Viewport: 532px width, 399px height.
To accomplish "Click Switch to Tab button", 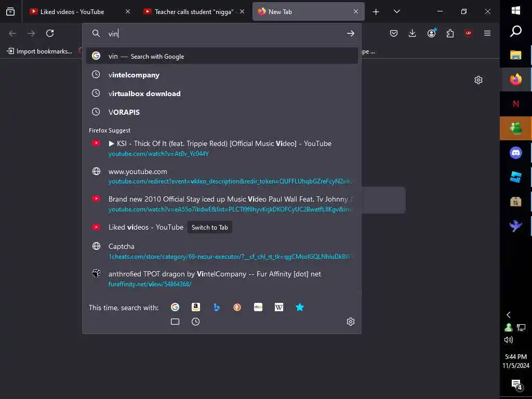I will point(210,228).
